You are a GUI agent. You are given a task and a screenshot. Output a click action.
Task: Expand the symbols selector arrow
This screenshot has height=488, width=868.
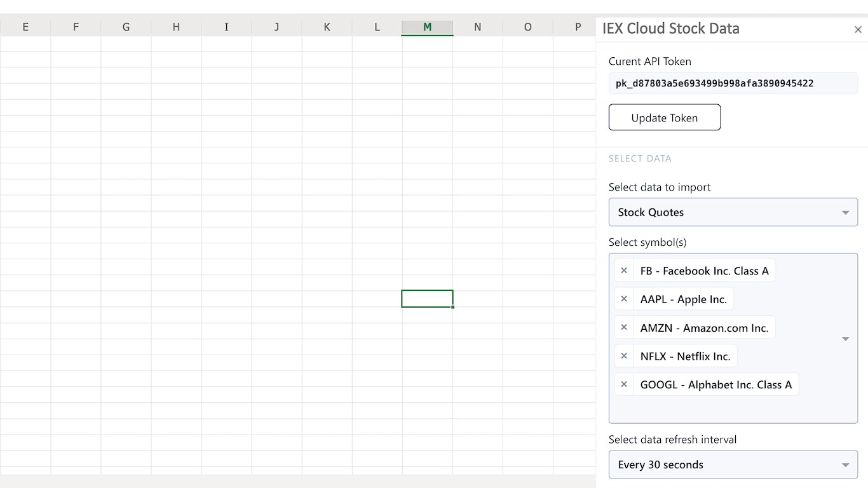pyautogui.click(x=845, y=339)
